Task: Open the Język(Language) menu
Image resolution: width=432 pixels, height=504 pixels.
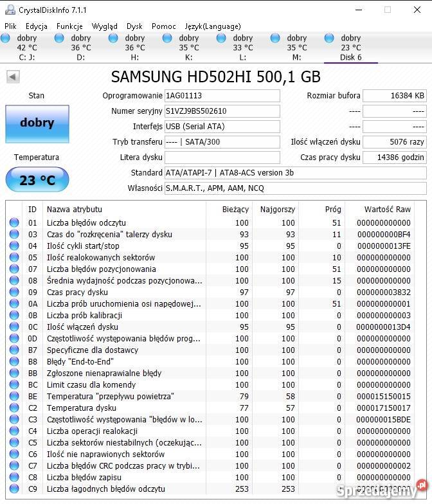Action: pyautogui.click(x=212, y=26)
